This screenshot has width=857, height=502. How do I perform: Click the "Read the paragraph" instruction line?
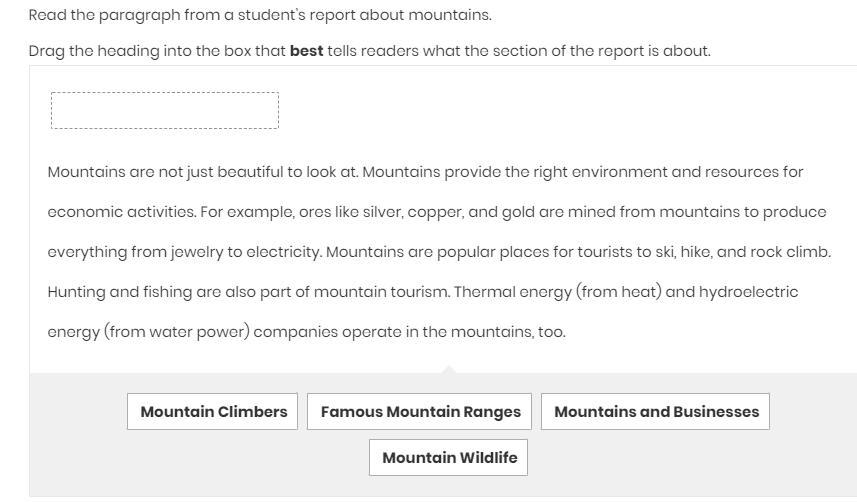[x=260, y=15]
